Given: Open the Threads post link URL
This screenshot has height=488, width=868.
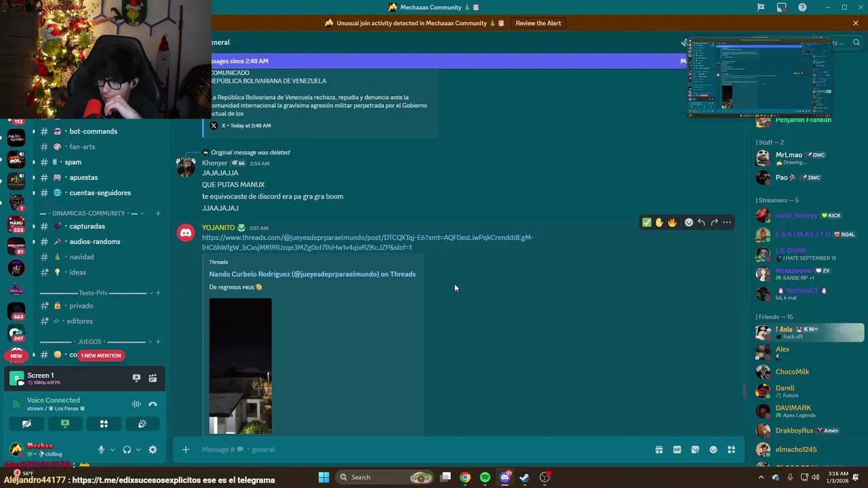Looking at the screenshot, I should [368, 243].
